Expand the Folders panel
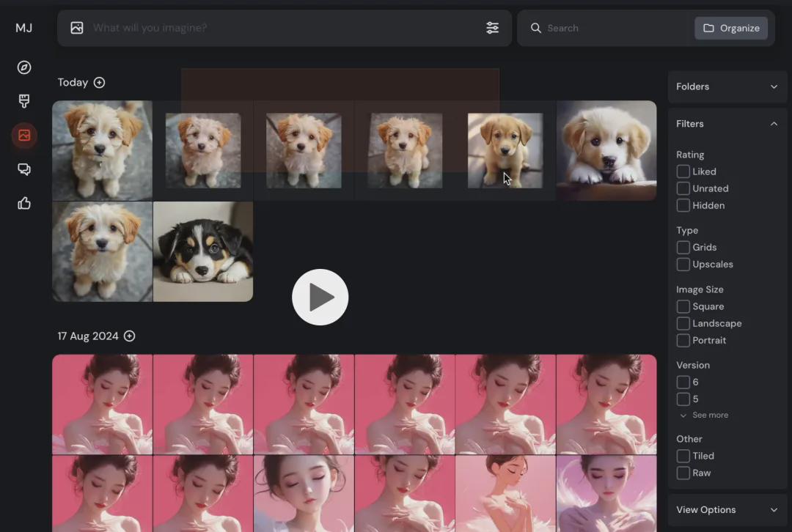Viewport: 792px width, 532px height. [x=727, y=86]
